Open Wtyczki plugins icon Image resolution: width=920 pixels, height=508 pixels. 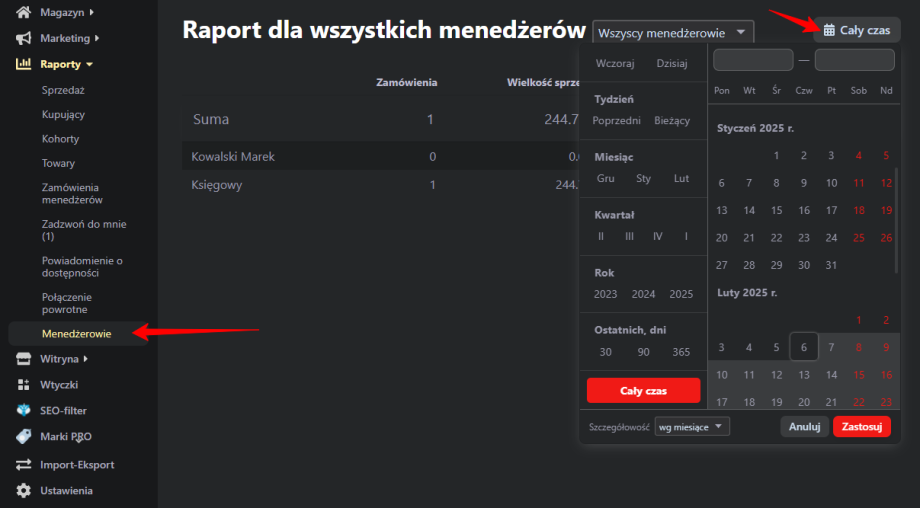pyautogui.click(x=23, y=385)
